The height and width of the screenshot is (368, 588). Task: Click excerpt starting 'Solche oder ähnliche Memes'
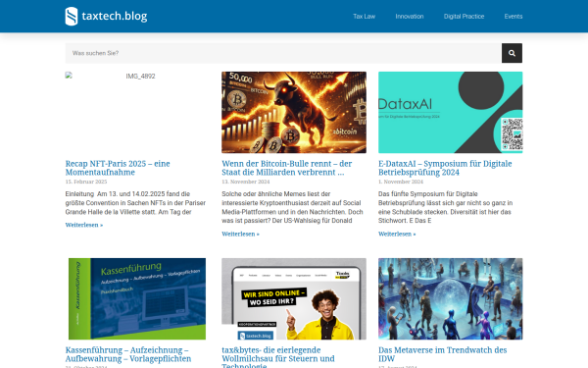click(x=292, y=207)
